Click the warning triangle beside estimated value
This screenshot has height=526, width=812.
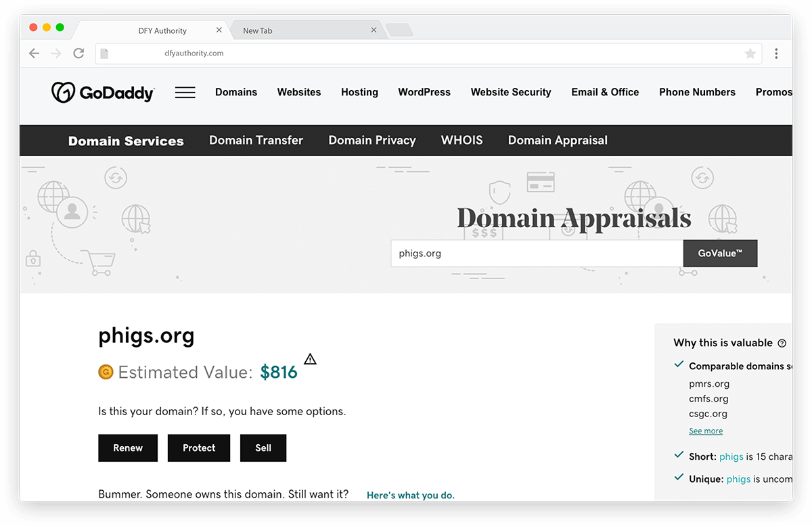pyautogui.click(x=310, y=359)
